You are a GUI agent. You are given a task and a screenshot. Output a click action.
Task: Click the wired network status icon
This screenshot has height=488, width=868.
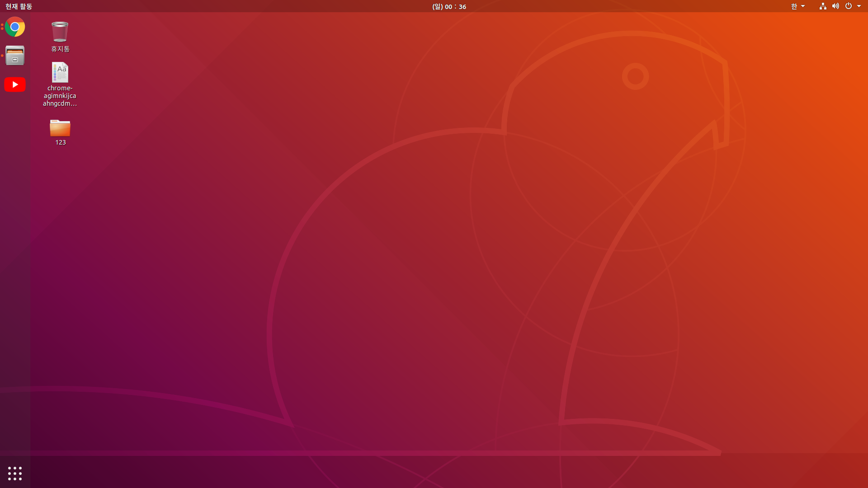[x=823, y=6]
